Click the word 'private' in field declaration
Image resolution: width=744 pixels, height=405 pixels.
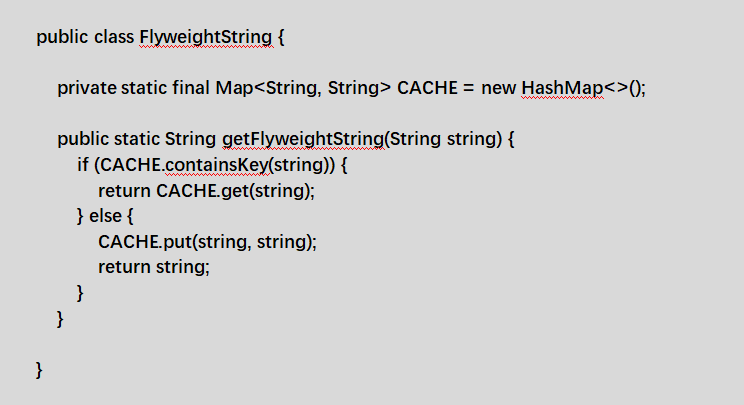point(87,89)
